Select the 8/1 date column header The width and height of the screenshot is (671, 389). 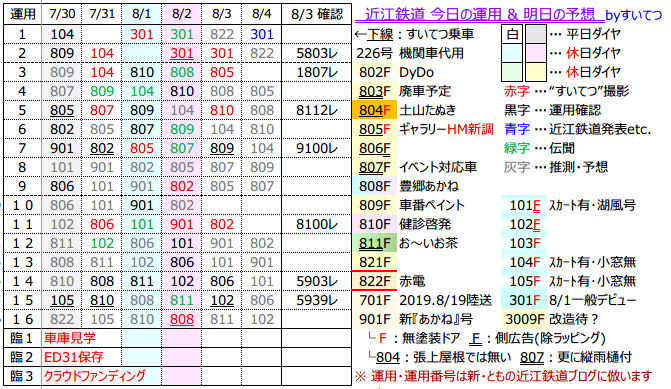pos(142,14)
